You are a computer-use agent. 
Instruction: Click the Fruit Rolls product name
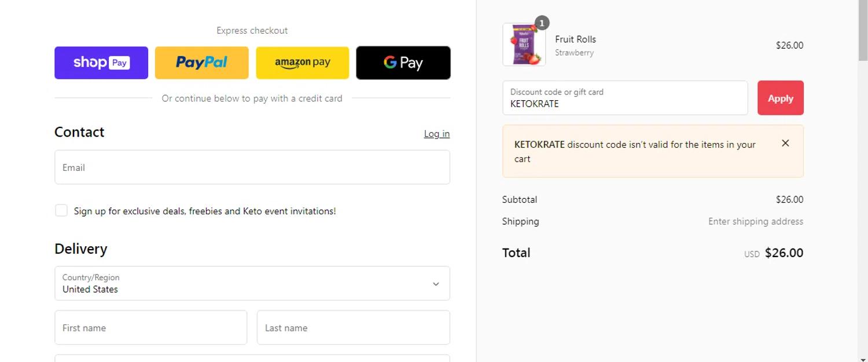tap(575, 39)
